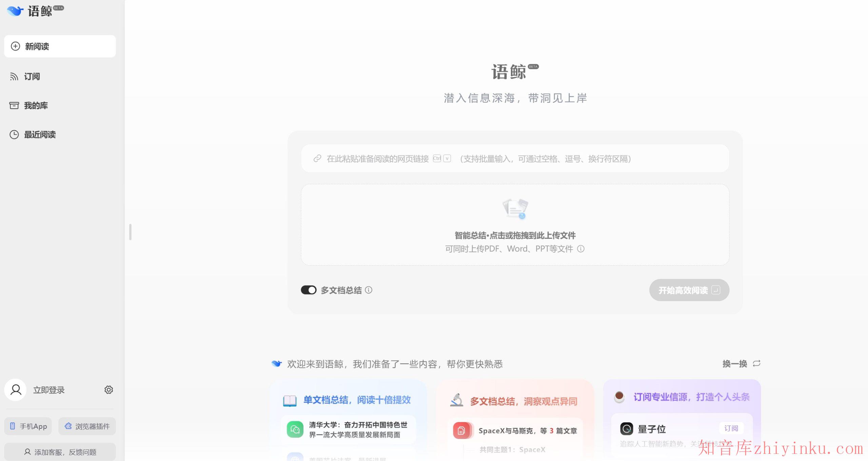Click the settings gear beside 立即登录
Viewport: 868px width, 461px height.
(108, 389)
